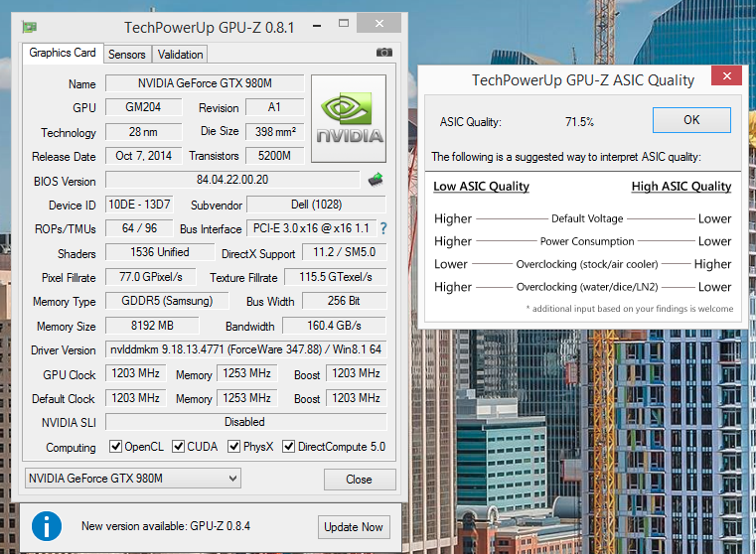Image resolution: width=756 pixels, height=554 pixels.
Task: Switch to the Graphics Card tab
Action: point(63,53)
